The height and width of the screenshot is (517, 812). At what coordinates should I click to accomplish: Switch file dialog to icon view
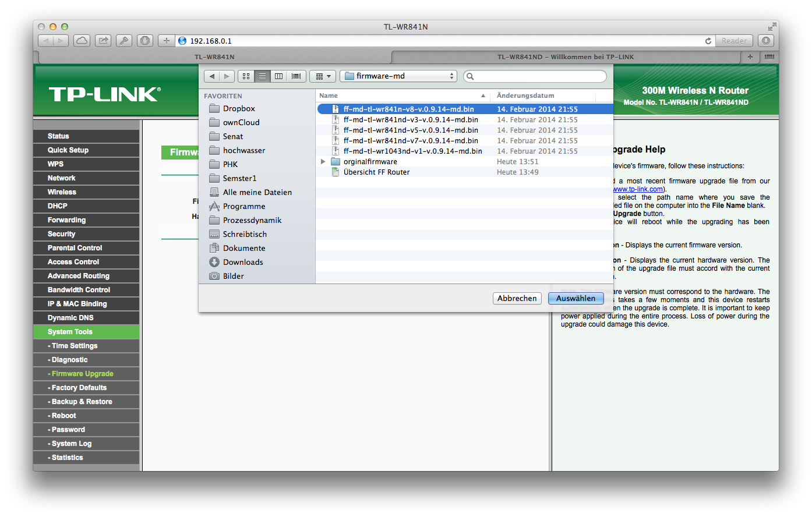click(246, 76)
